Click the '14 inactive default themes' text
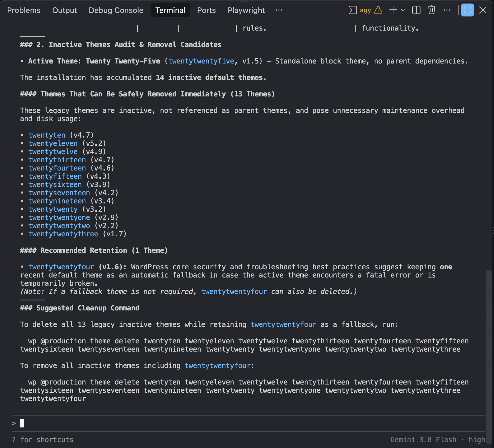The height and width of the screenshot is (448, 494). (x=211, y=78)
